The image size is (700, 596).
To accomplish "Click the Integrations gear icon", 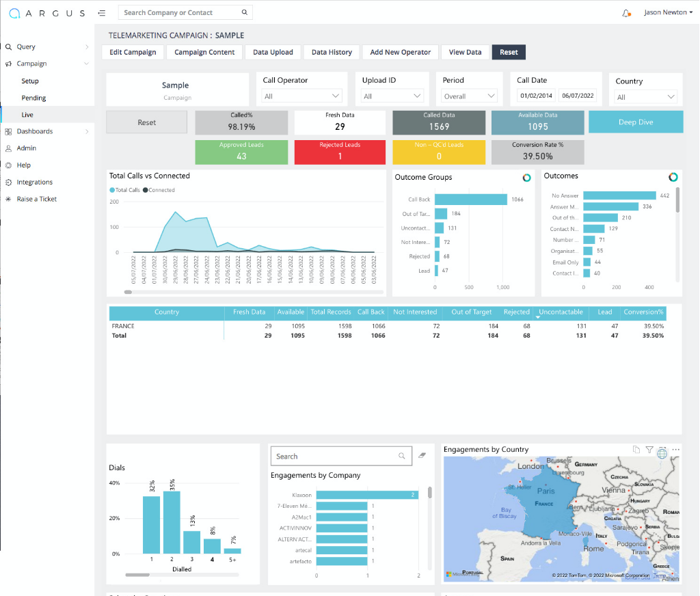I will click(8, 182).
